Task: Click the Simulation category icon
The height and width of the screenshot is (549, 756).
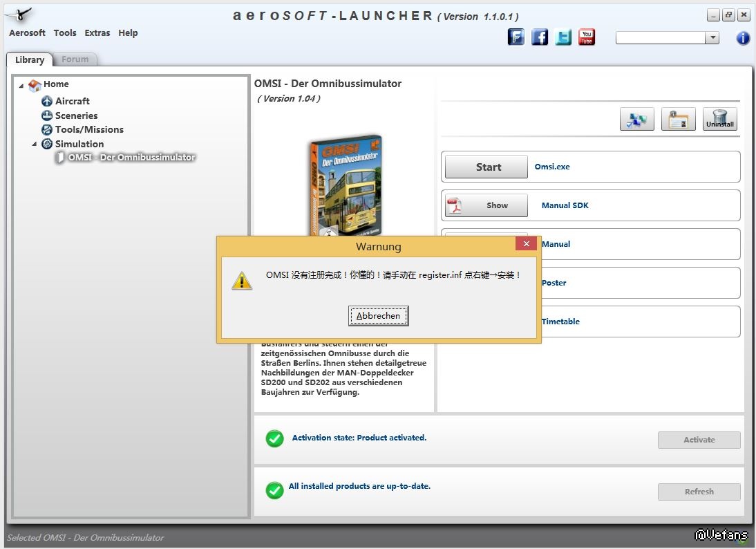Action: tap(47, 144)
